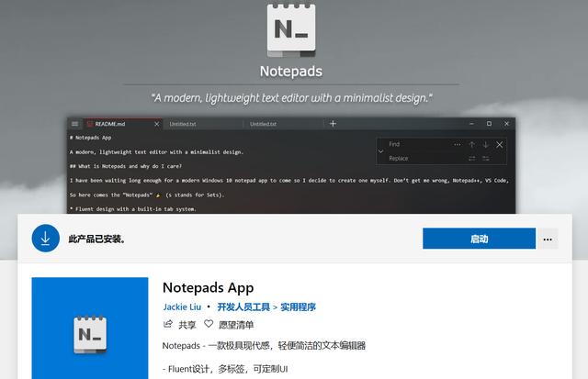
Task: Close the README.md tab
Action: [x=157, y=124]
